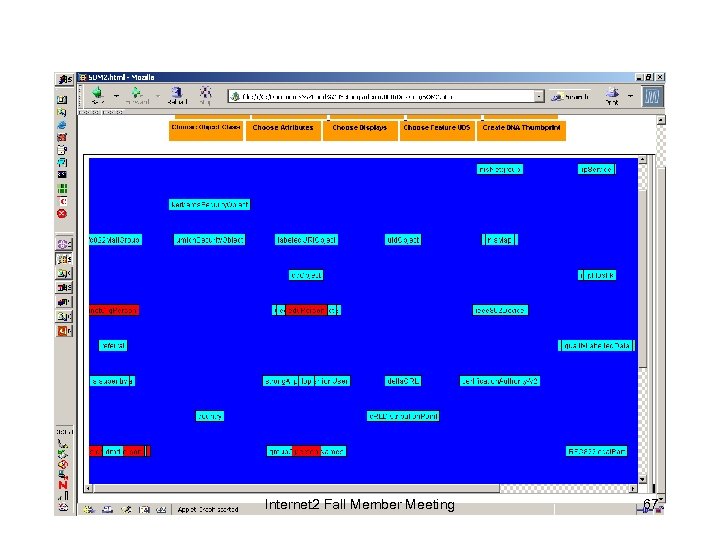This screenshot has width=720, height=540.
Task: Click the red eduPerson node segment
Action: (306, 310)
